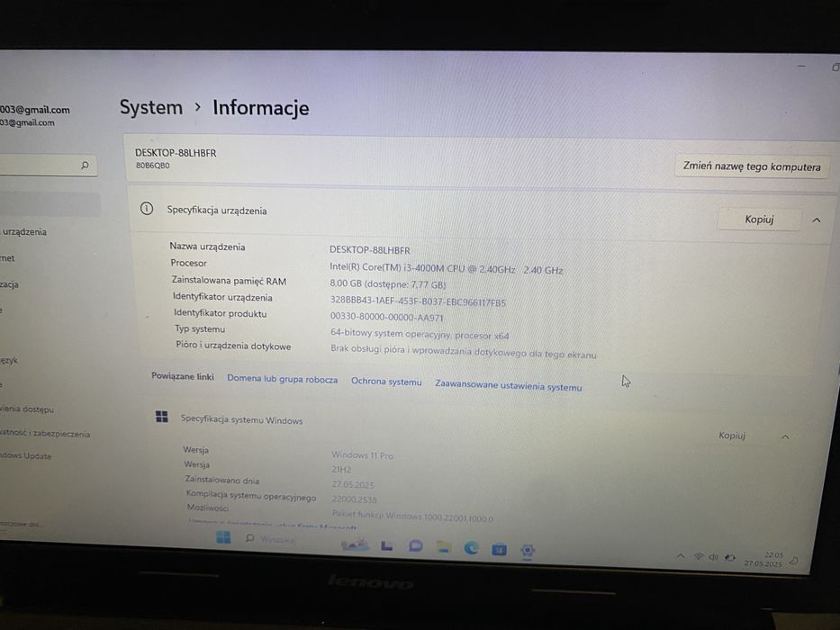Click the 22000.2538 build number
Image resolution: width=840 pixels, height=630 pixels.
[354, 499]
